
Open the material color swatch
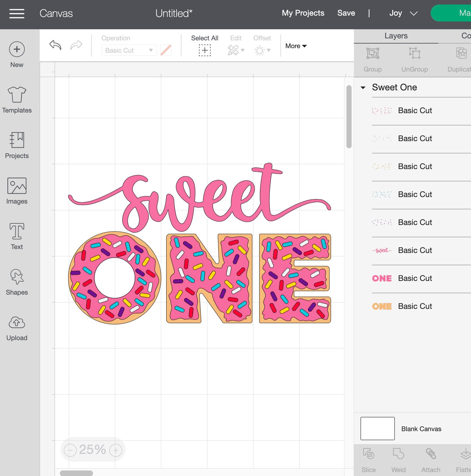click(166, 50)
